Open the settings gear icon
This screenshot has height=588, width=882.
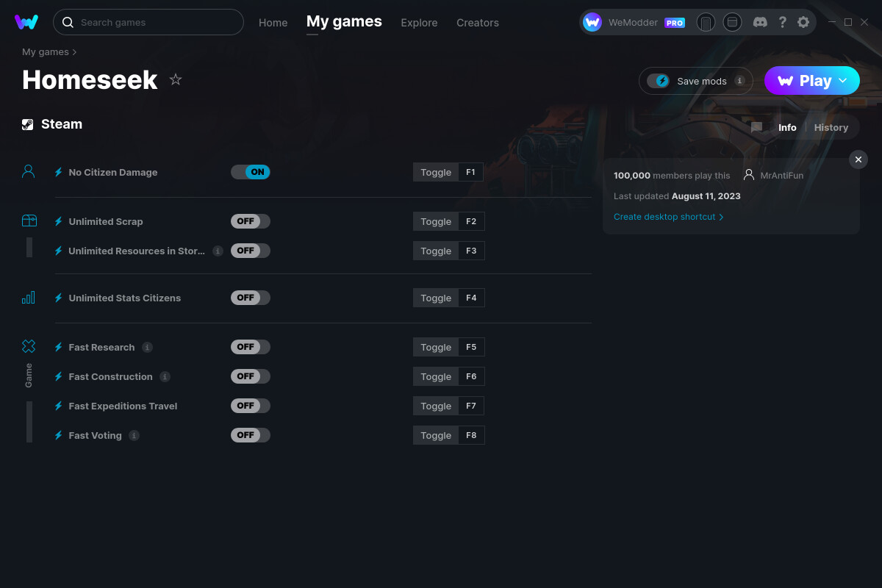[803, 22]
